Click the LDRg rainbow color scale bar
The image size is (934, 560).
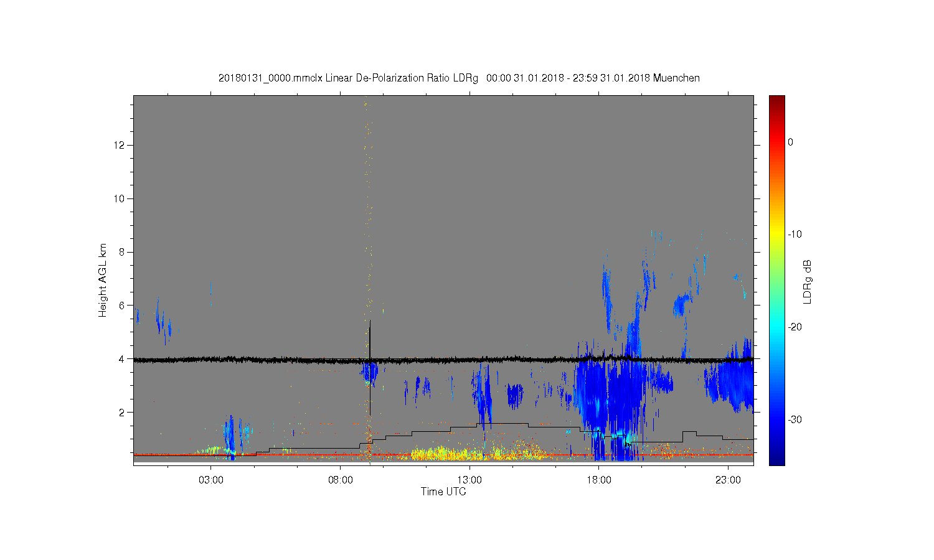tap(776, 280)
